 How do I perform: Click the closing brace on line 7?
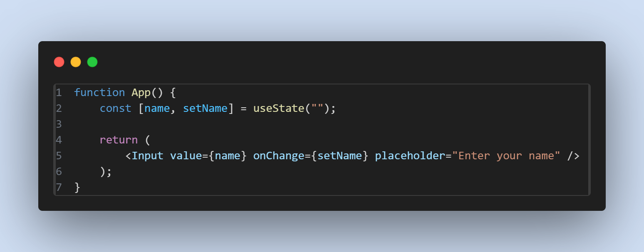(77, 187)
